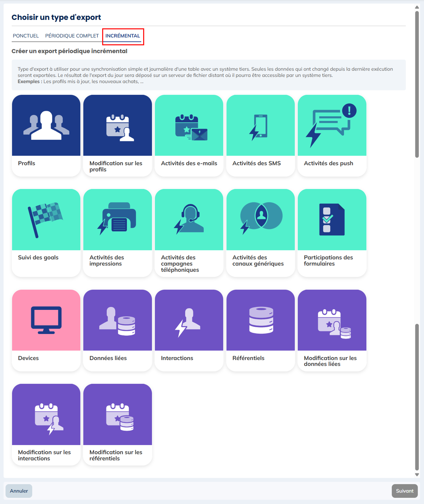
Task: Switch to the PONCTUEL tab
Action: [26, 36]
